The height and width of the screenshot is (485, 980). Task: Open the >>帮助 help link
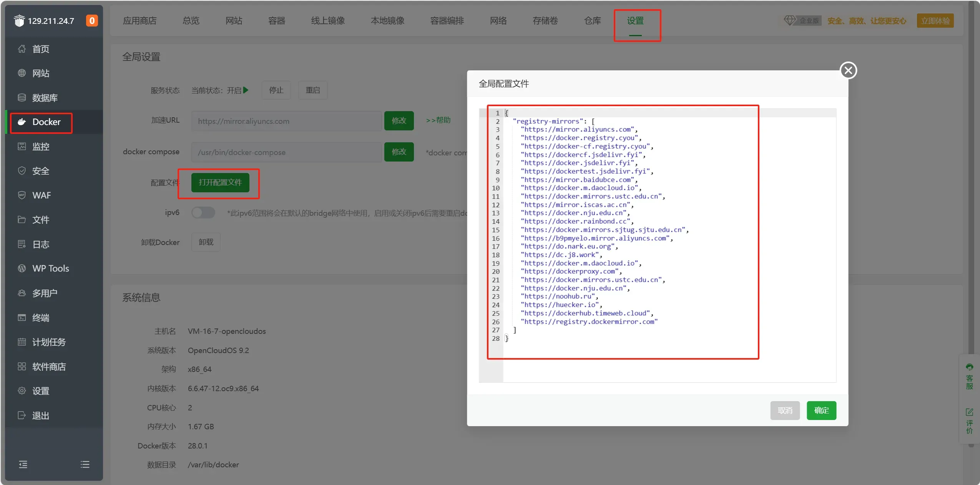click(438, 120)
